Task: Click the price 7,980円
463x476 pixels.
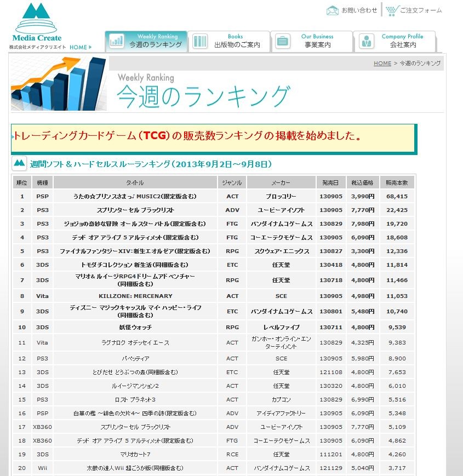Action: [363, 223]
